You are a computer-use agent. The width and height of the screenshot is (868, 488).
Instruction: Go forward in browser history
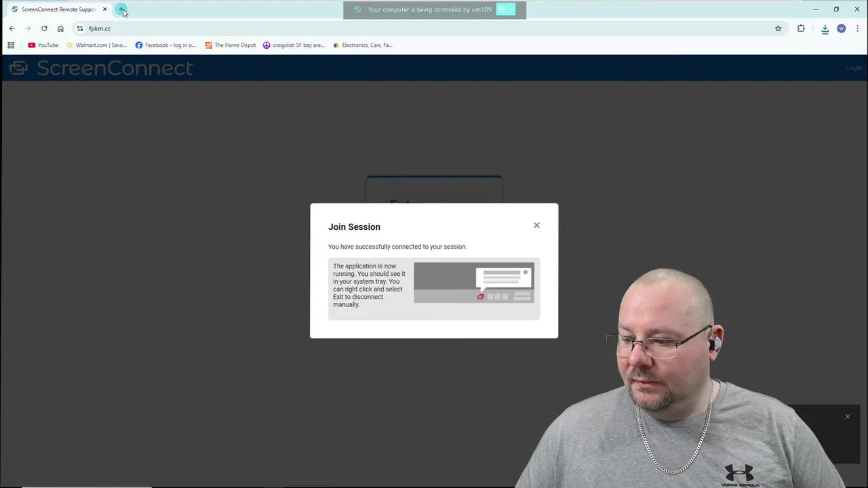coord(28,28)
